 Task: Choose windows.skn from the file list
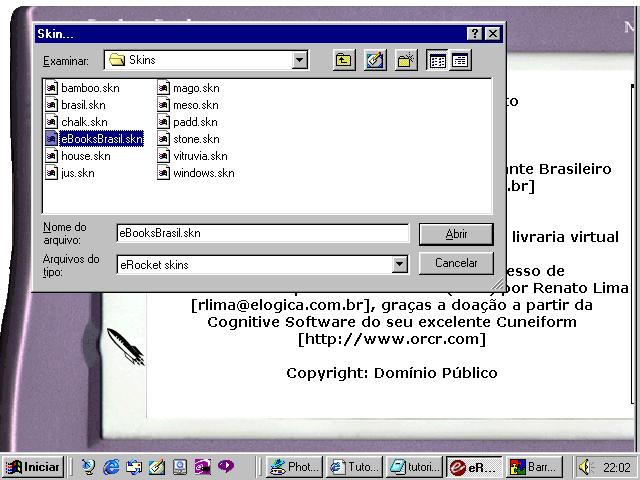(x=196, y=173)
